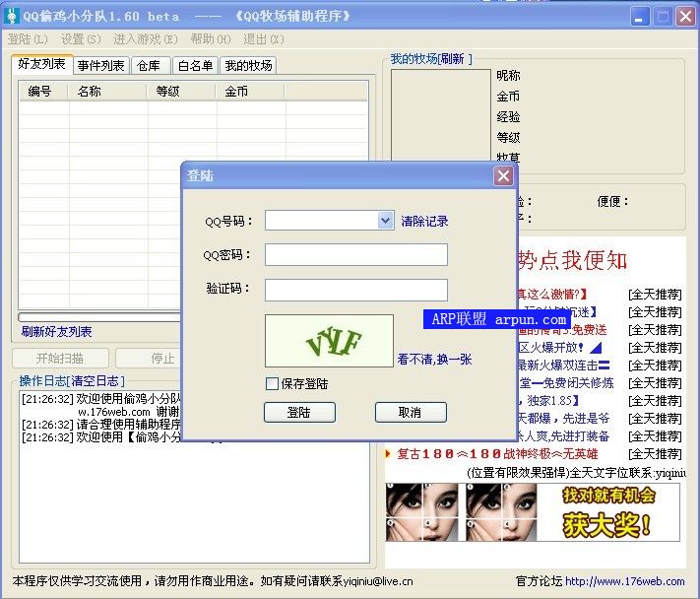Click the avatar box in 我的牧场
Screen dimensions: 700x599
point(441,115)
